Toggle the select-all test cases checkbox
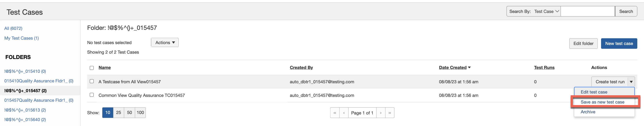The height and width of the screenshot is (126, 644). pos(92,68)
